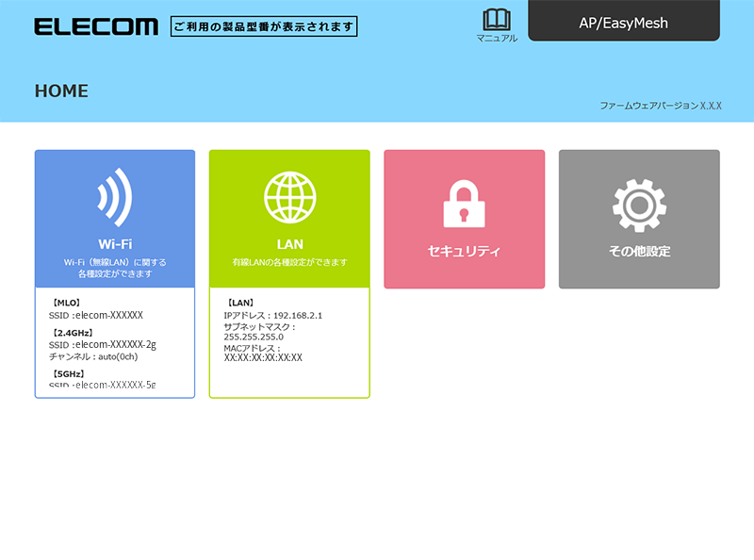Click the gear icon for other settings

(639, 206)
